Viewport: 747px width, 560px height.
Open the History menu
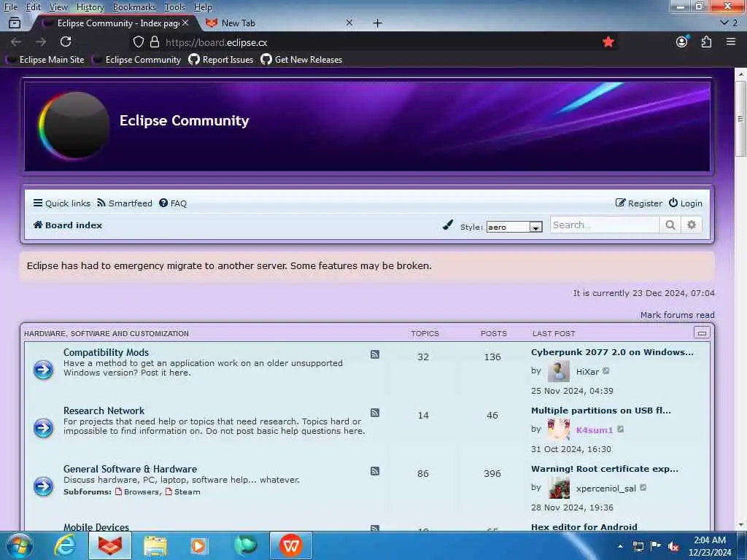(90, 7)
